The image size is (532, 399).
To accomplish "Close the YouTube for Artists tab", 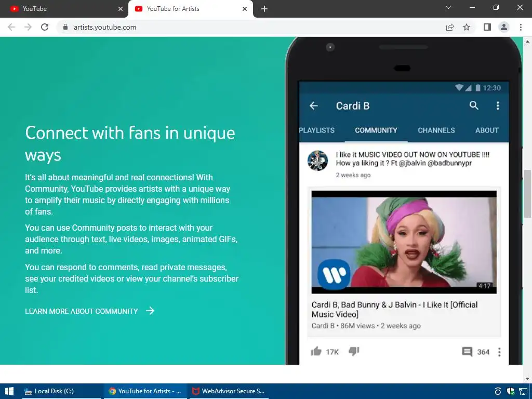I will pos(245,9).
